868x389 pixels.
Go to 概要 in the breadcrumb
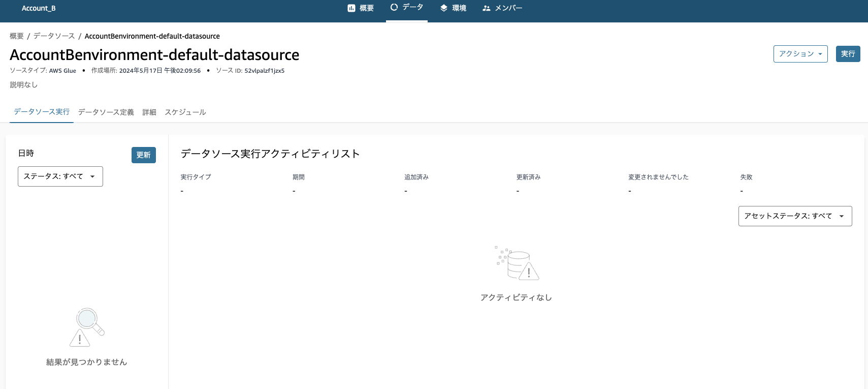coord(17,36)
